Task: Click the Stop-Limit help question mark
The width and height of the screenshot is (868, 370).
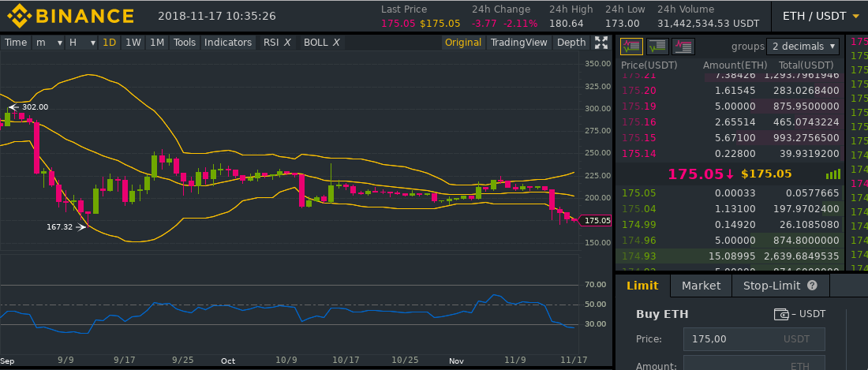Action: tap(812, 286)
